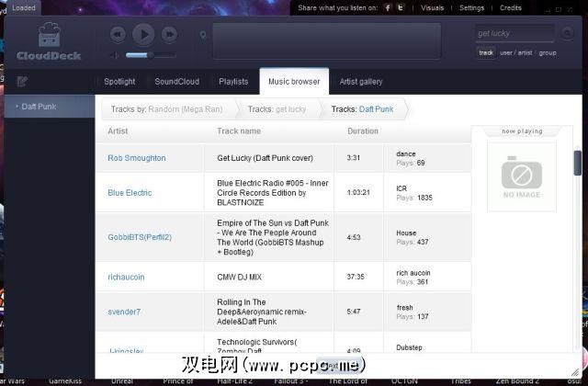Share on Twitter icon

401,8
